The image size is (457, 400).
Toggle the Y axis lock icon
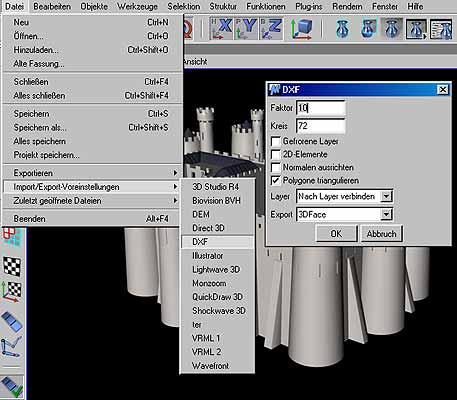pyautogui.click(x=246, y=29)
